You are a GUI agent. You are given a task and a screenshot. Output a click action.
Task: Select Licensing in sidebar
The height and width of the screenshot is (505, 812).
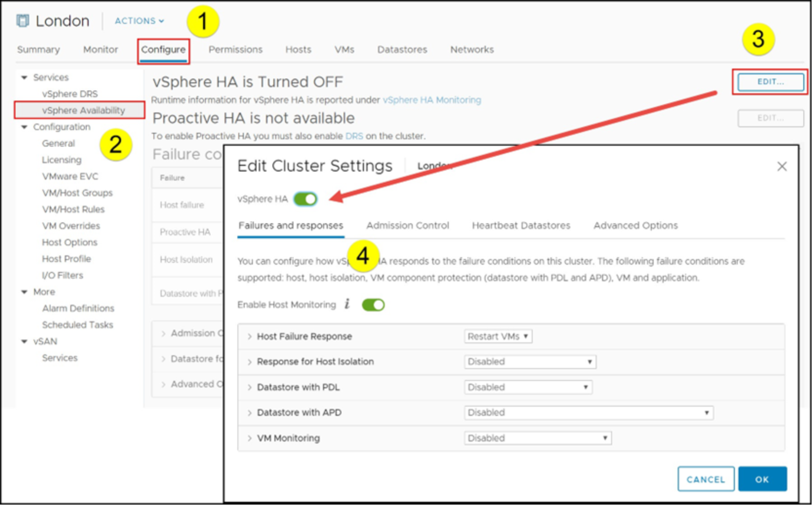pos(61,160)
